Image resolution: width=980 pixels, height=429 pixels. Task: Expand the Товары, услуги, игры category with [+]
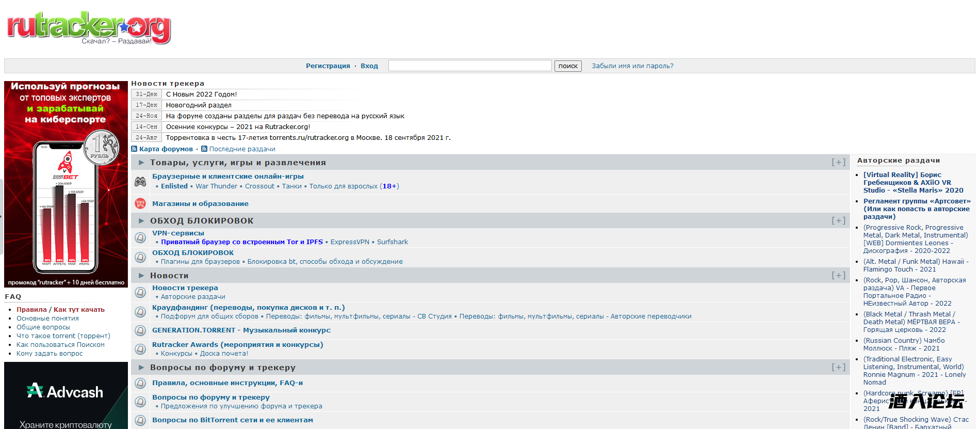pos(838,162)
